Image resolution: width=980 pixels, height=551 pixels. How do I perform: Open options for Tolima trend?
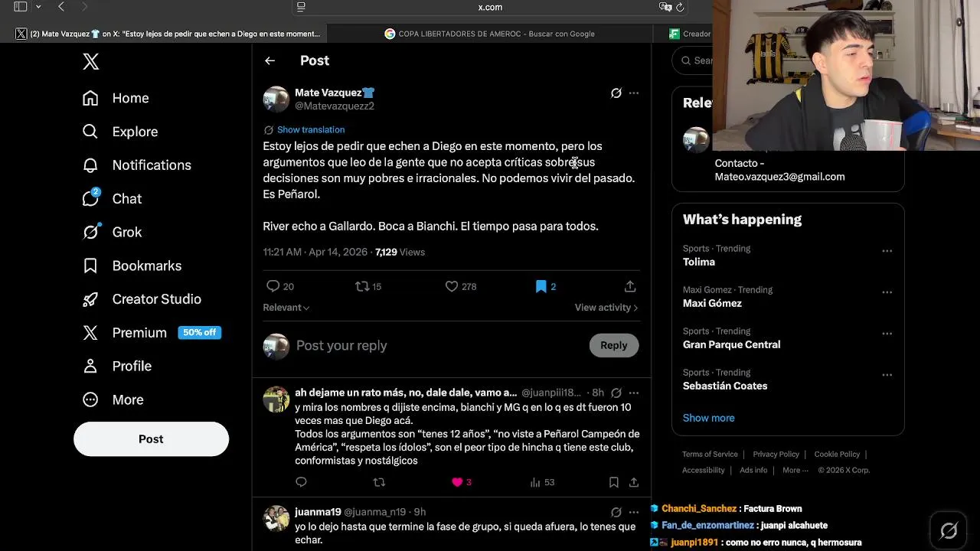[x=887, y=251]
